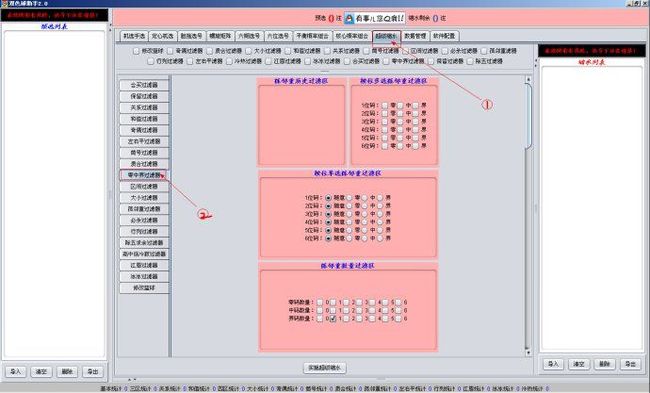Check the 中码数量 3 checkbox
Screen dimensions: 650x393
pyautogui.click(x=359, y=311)
